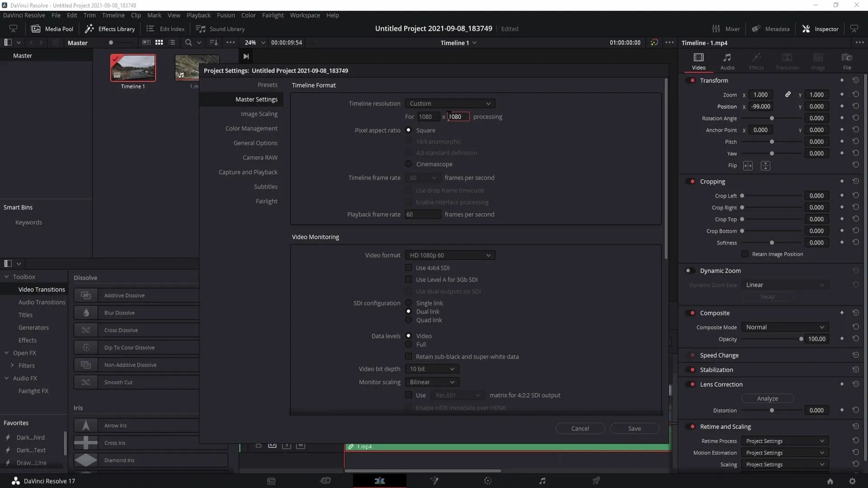868x488 pixels.
Task: Select Video Transitions in Toolbox
Action: [42, 290]
